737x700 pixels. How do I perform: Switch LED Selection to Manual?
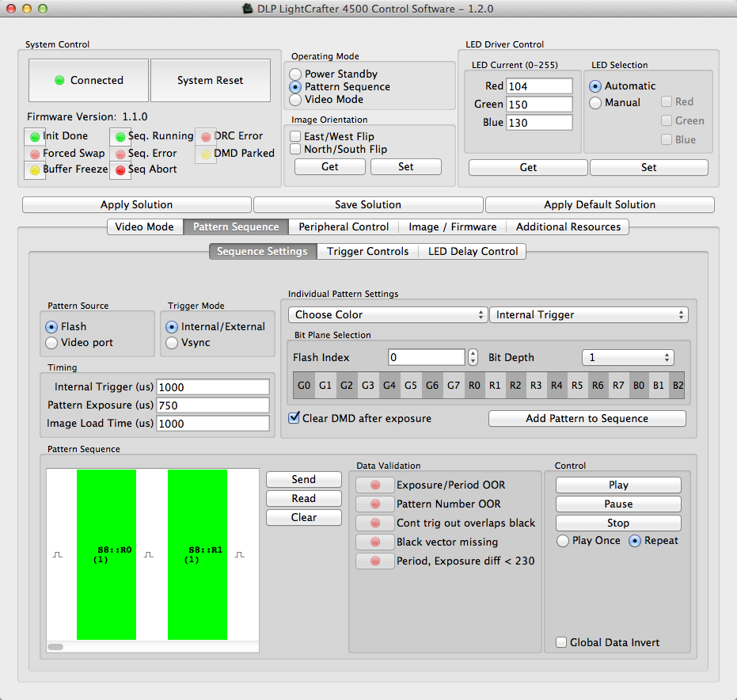point(595,102)
